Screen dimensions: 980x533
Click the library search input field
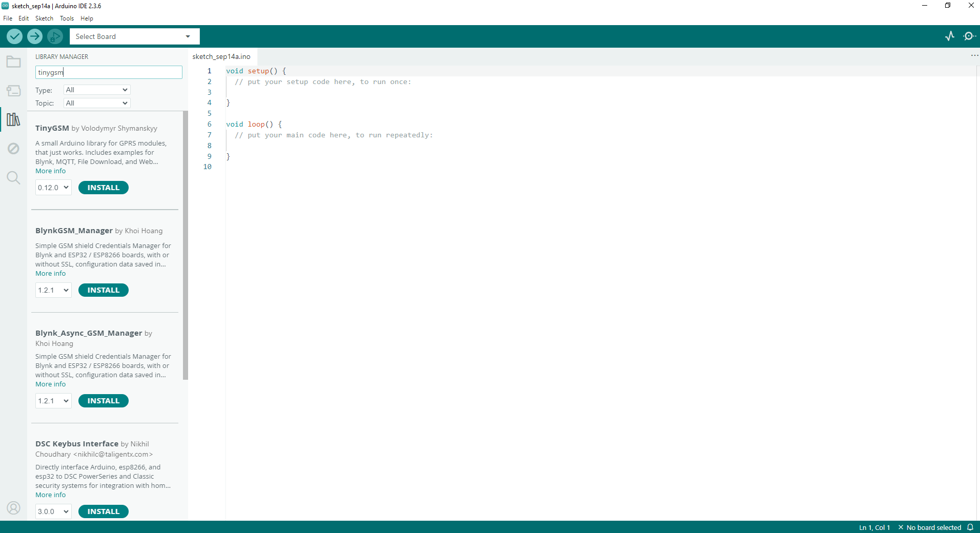109,72
